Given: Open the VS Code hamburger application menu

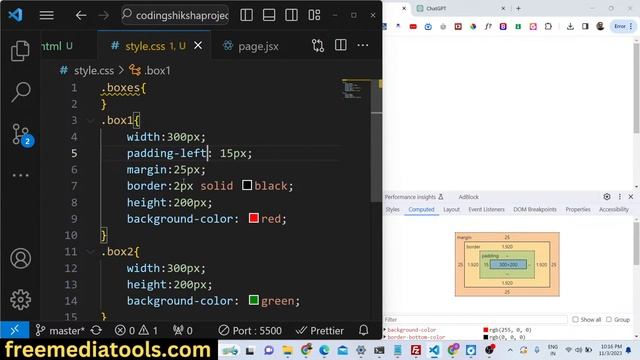Looking at the screenshot, I should (x=47, y=16).
